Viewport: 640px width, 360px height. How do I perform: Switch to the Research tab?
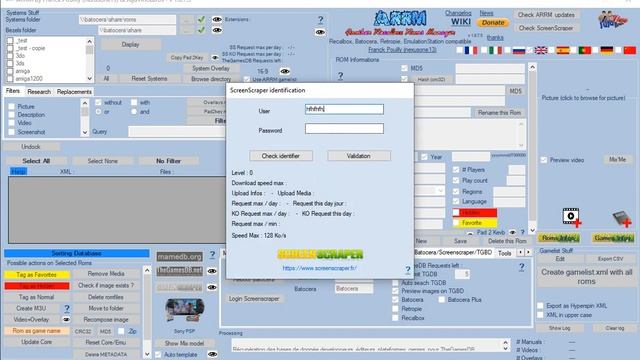39,91
